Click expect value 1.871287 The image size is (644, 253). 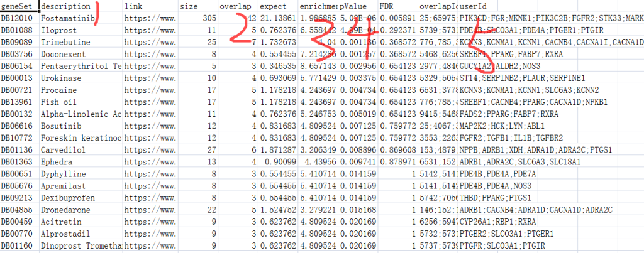point(278,150)
